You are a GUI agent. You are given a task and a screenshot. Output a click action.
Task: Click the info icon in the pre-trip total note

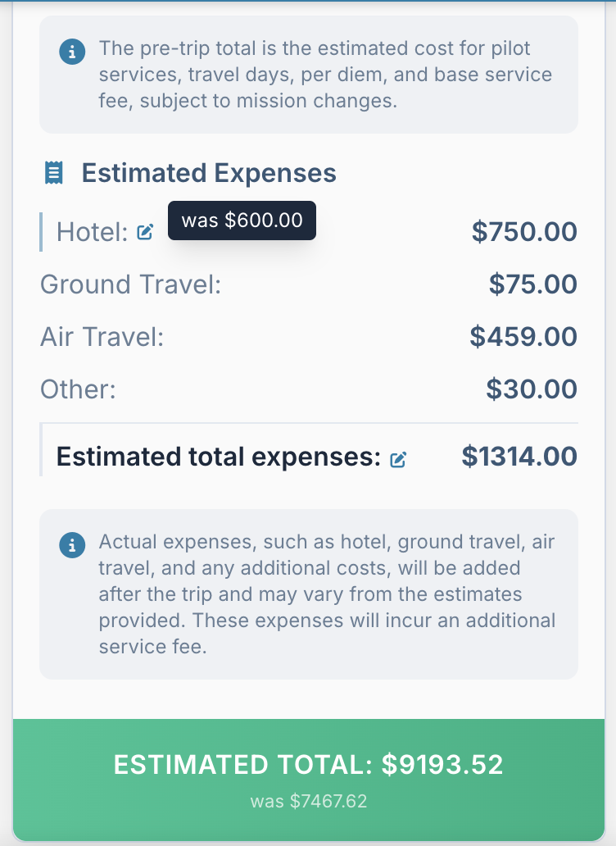point(72,52)
